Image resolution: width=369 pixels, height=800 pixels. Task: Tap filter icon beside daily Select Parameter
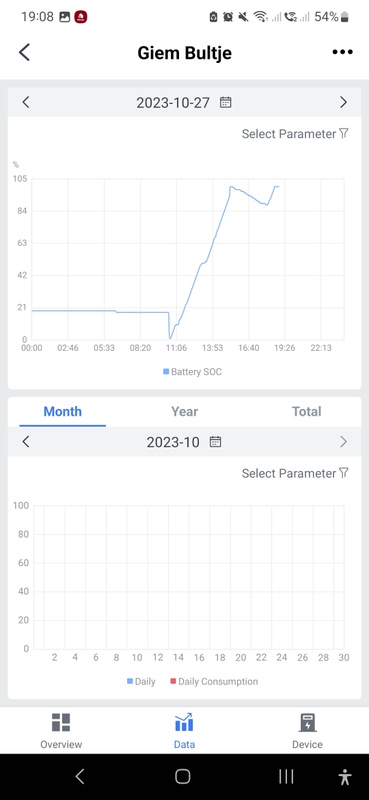343,134
